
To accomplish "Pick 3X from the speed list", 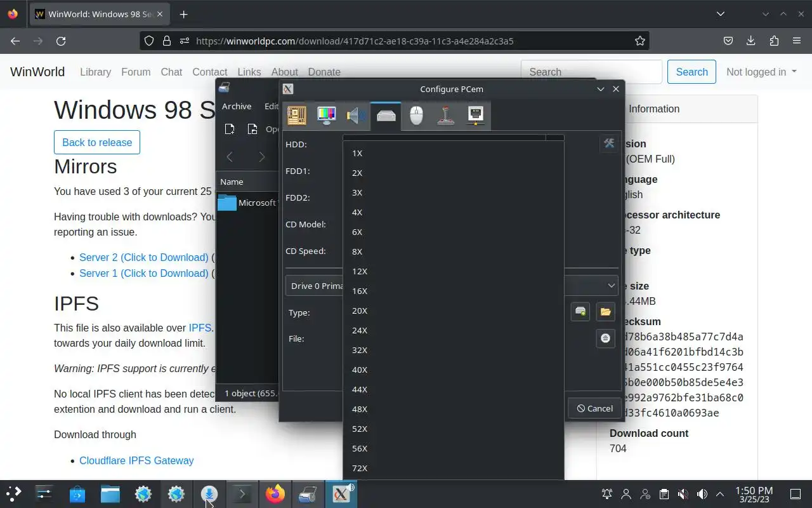I will (x=453, y=192).
